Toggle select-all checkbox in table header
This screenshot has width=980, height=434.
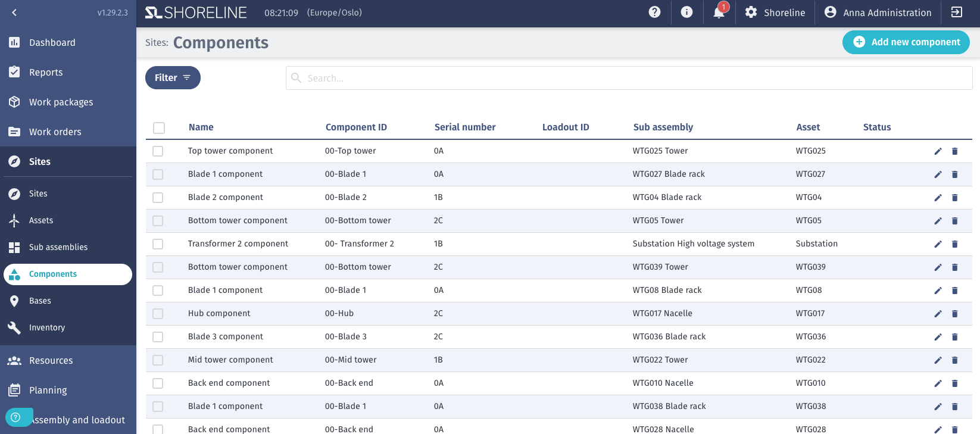159,128
